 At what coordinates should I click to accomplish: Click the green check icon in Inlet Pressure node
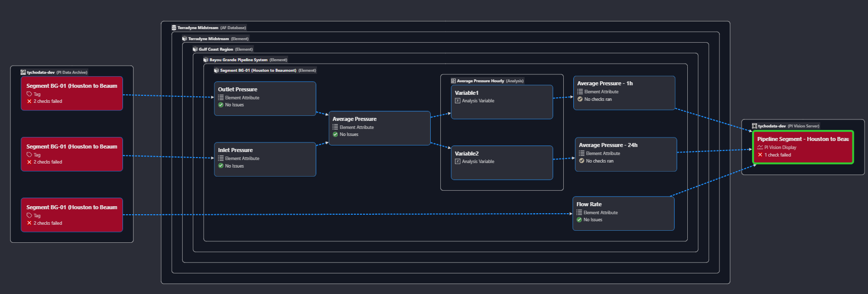point(221,166)
